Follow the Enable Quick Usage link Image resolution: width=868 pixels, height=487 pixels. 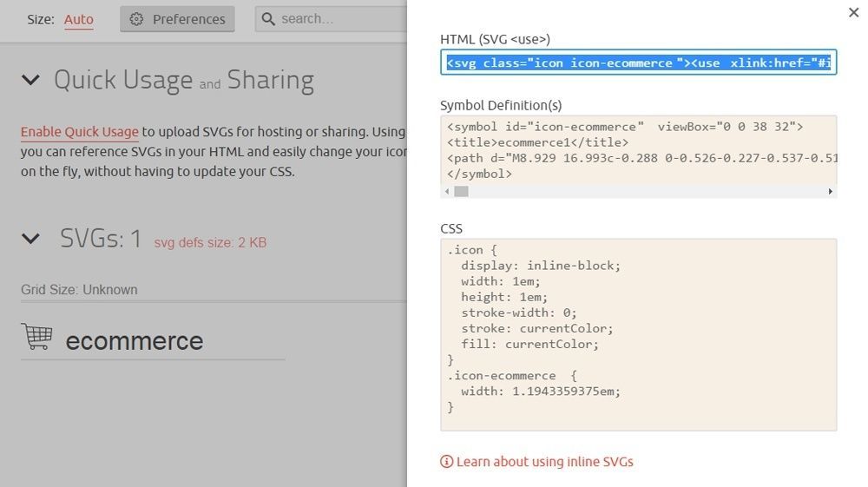79,132
